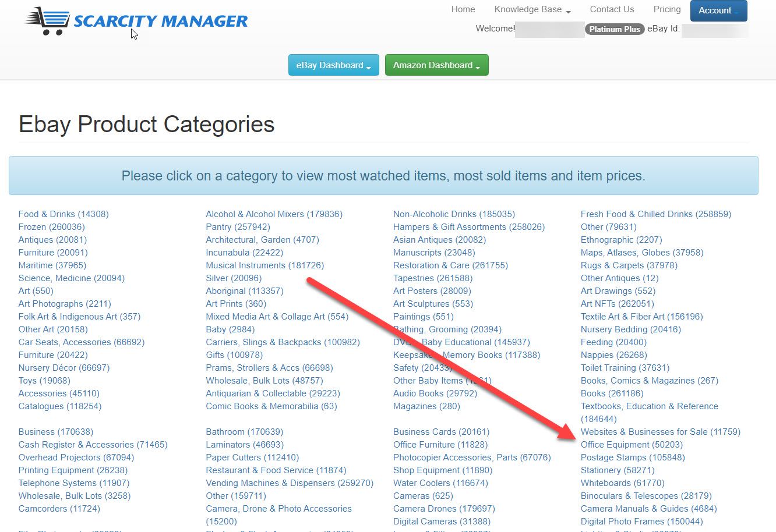
Task: Open Business Cards (20161) category
Action: point(442,432)
